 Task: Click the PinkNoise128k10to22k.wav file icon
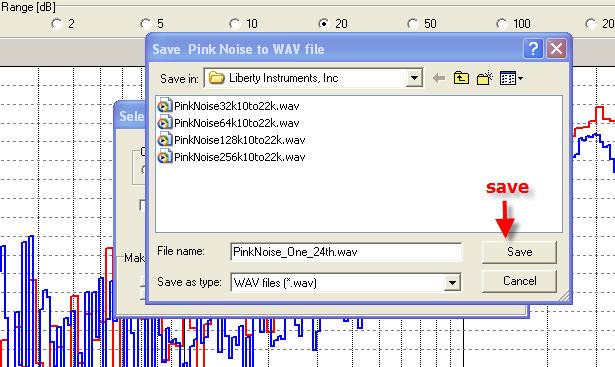165,140
